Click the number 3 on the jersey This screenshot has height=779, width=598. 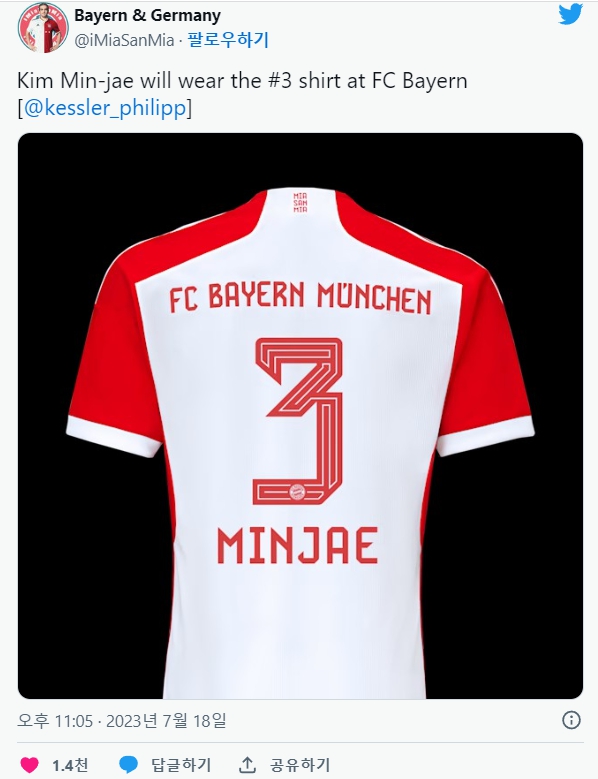click(x=298, y=421)
